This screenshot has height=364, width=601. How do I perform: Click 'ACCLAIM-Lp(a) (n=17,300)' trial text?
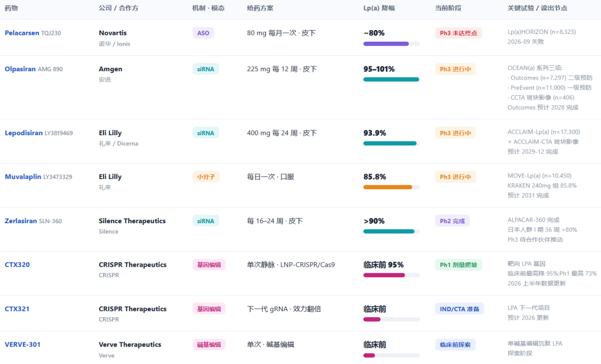544,132
